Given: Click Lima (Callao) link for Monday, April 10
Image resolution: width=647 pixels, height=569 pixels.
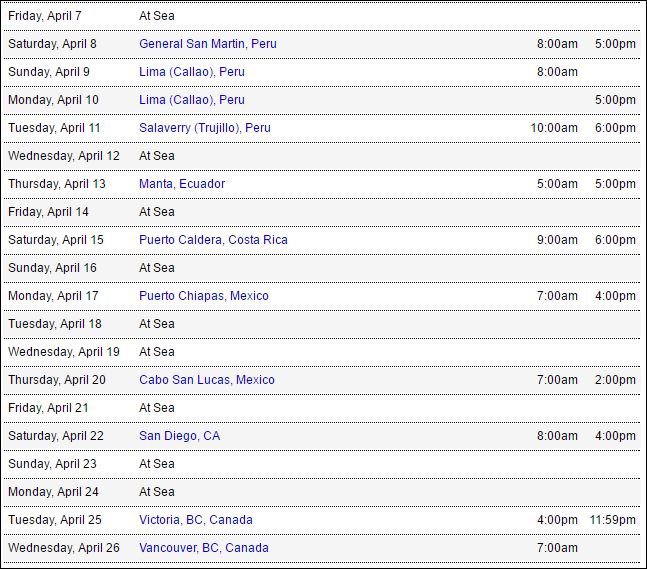Looking at the screenshot, I should (192, 100).
